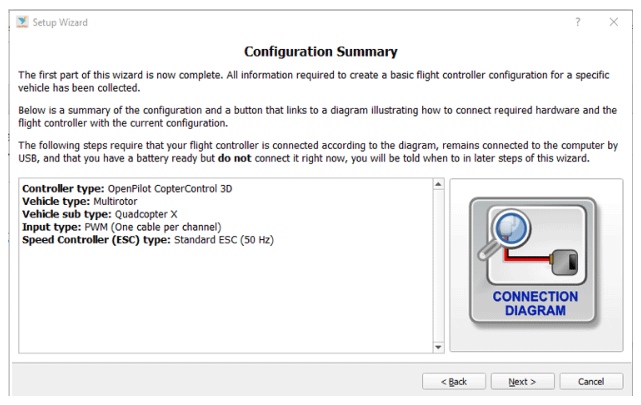Go to the next wizard step
The height and width of the screenshot is (405, 641).
tap(522, 381)
